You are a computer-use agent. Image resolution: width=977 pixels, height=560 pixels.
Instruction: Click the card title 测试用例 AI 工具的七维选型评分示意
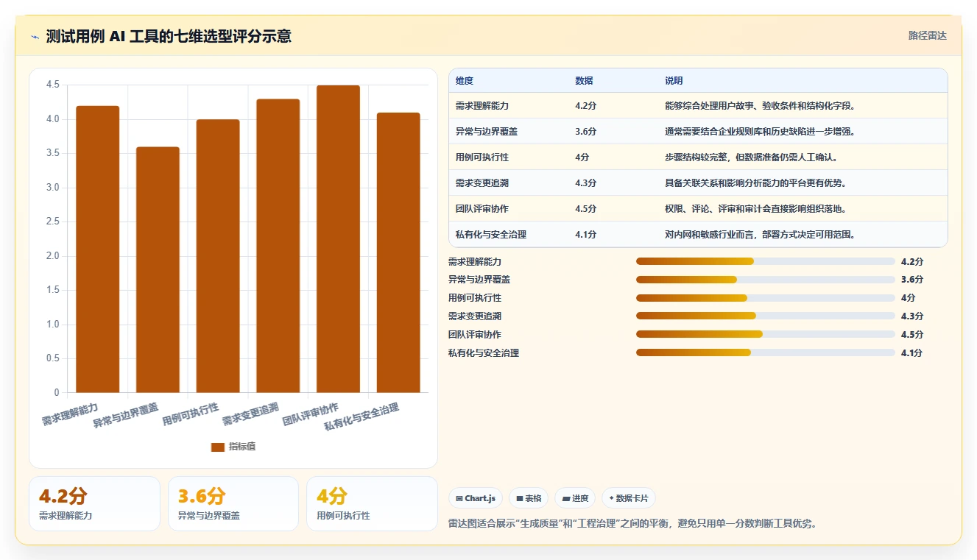(169, 36)
